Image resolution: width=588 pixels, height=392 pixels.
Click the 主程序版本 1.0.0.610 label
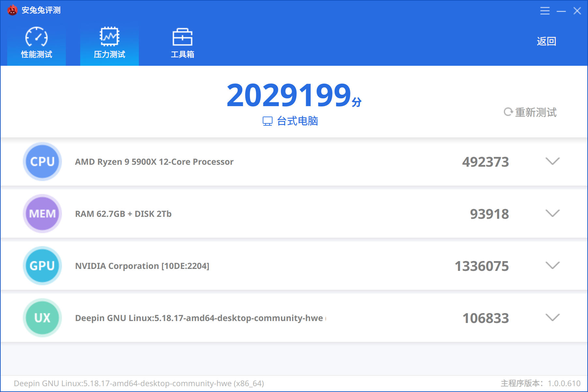pyautogui.click(x=541, y=384)
